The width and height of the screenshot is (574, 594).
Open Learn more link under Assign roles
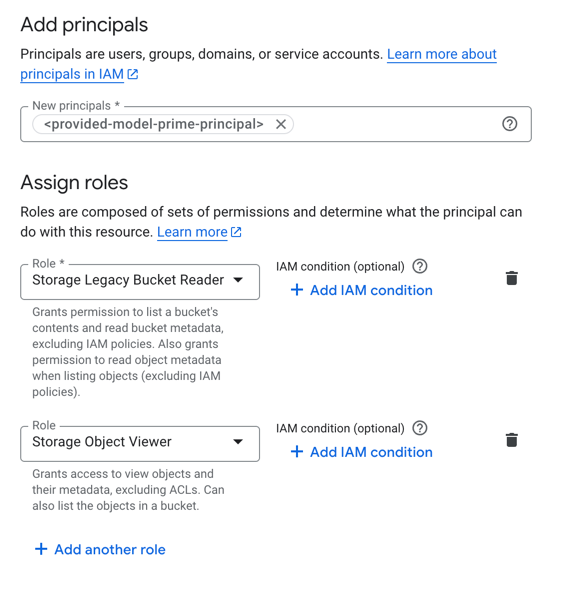click(192, 232)
